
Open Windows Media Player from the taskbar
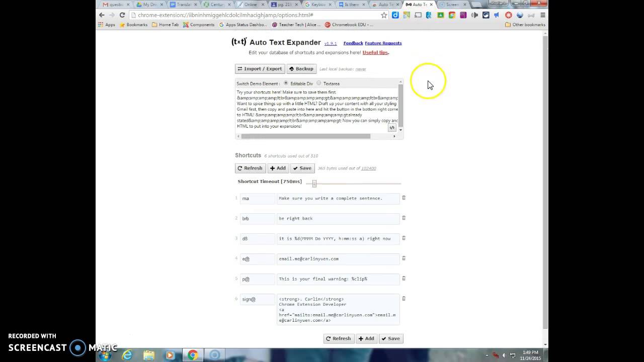click(x=170, y=355)
